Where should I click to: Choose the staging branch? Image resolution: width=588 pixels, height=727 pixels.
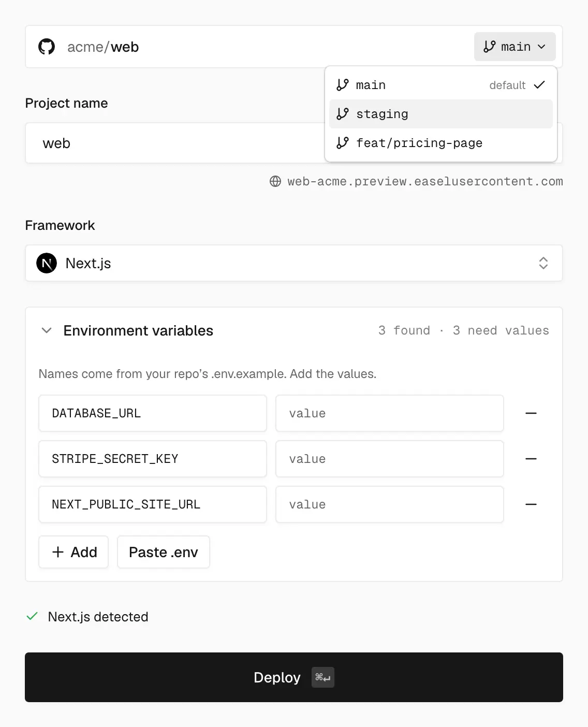441,114
